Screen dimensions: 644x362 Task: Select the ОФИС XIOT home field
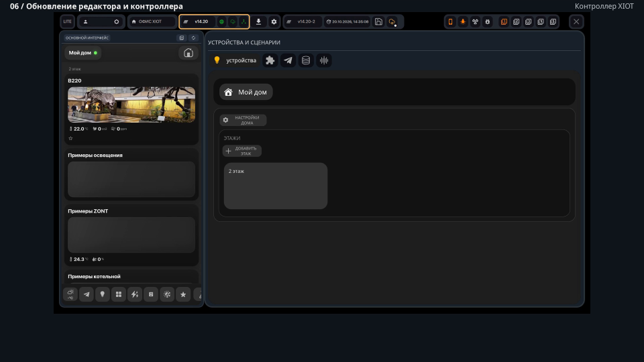point(152,21)
